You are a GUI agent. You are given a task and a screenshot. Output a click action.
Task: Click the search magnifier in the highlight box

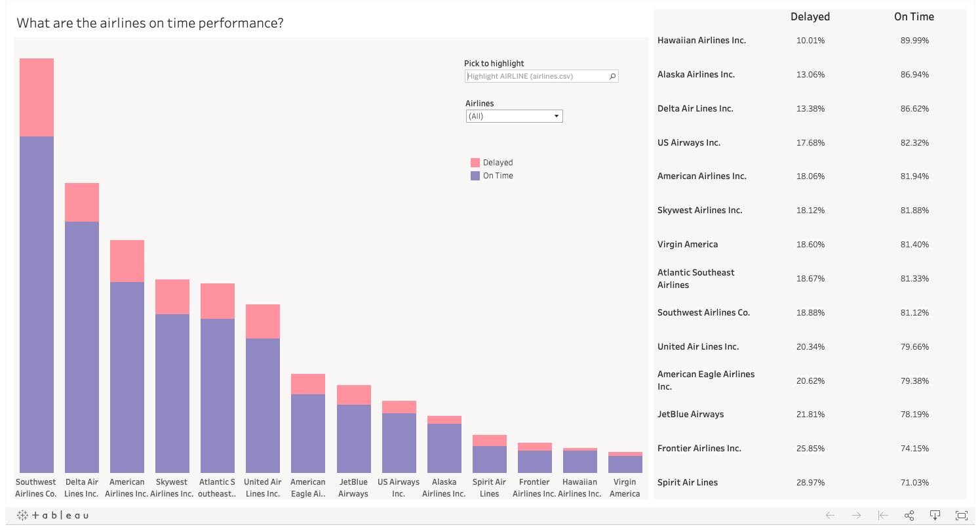612,76
